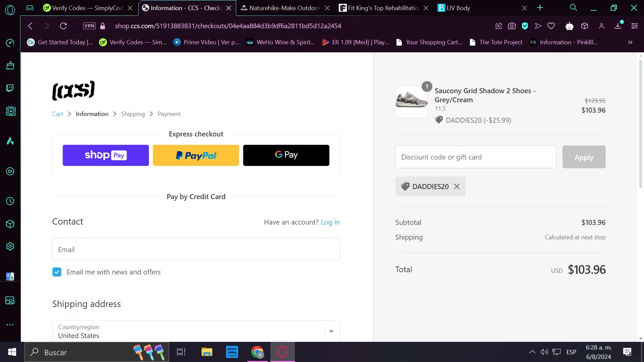
Task: Open the taskbar volume control icon
Action: 544,352
